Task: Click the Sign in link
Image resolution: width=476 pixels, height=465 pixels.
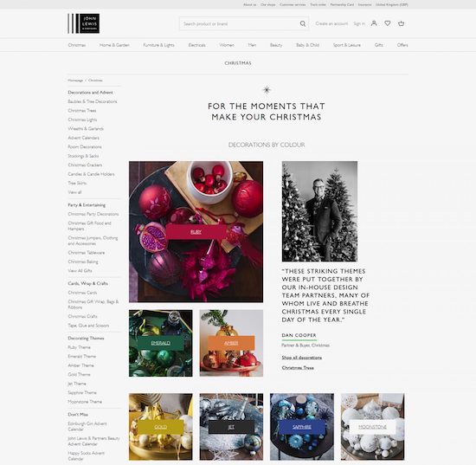Action: [359, 23]
